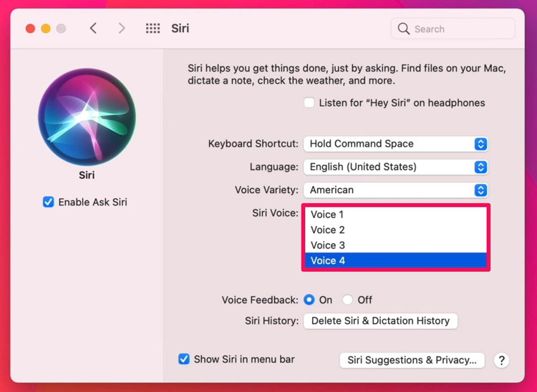The width and height of the screenshot is (537, 392).
Task: Click the red close window button
Action: (31, 29)
